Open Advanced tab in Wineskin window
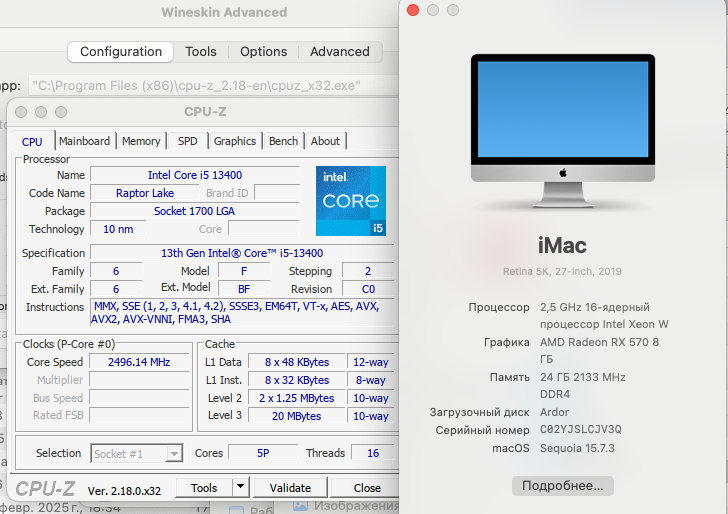The width and height of the screenshot is (728, 514). (x=340, y=52)
